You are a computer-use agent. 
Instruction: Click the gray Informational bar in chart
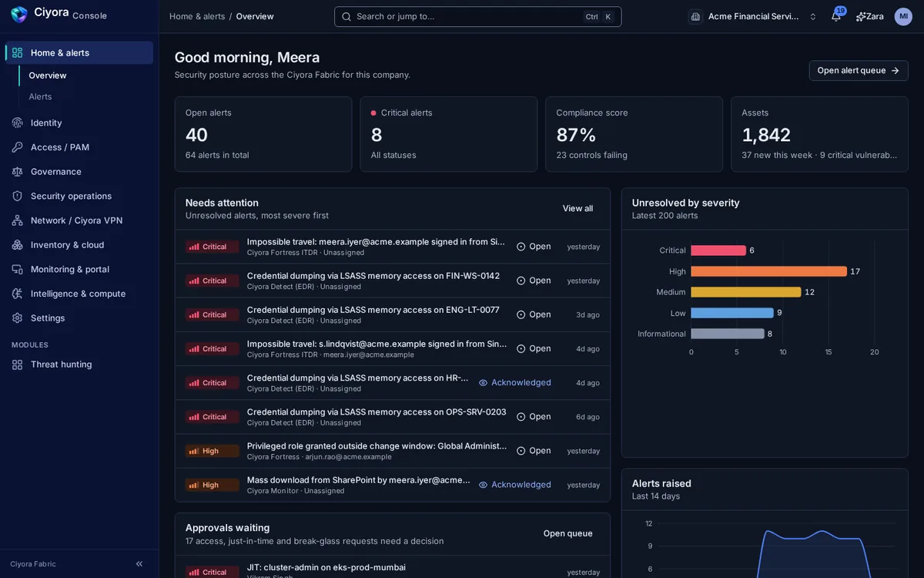728,334
